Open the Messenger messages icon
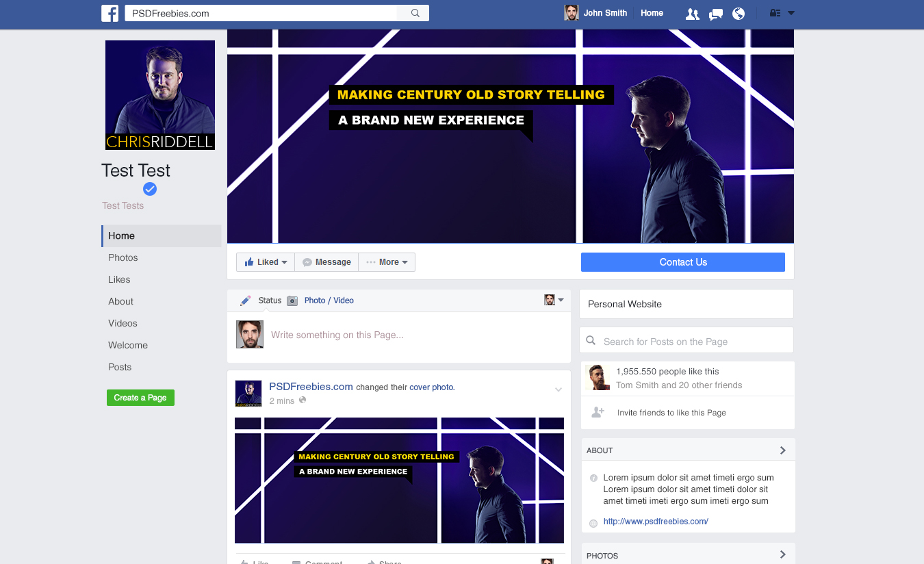 (x=715, y=13)
